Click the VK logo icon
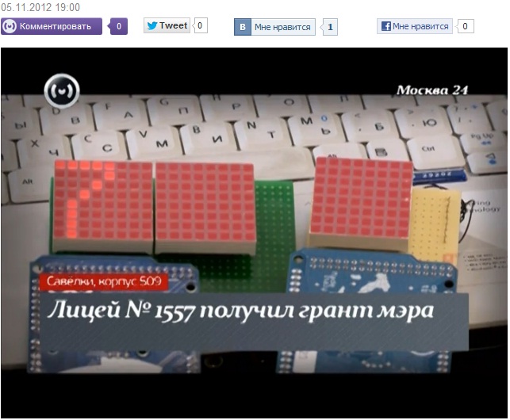The height and width of the screenshot is (420, 510). click(243, 27)
